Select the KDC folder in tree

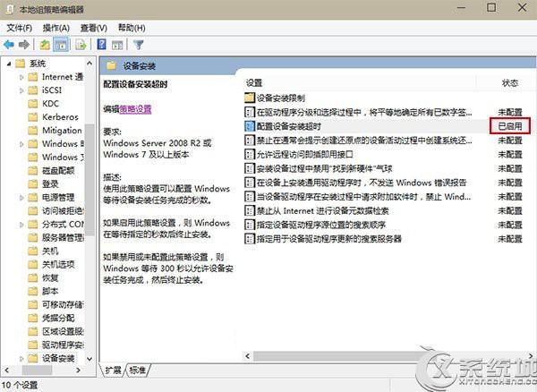coord(50,104)
